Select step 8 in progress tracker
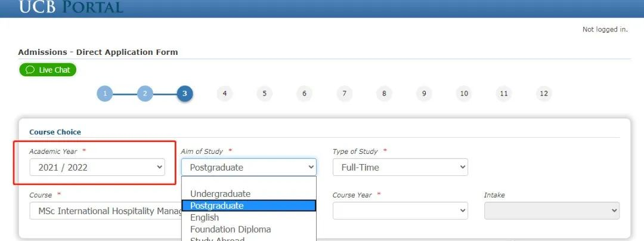This screenshot has width=644, height=241. 384,94
